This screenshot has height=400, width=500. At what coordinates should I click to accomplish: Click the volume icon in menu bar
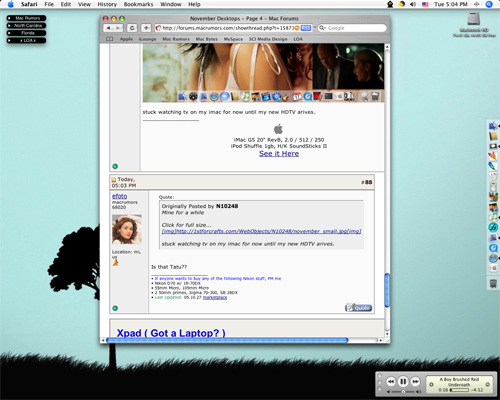[413, 4]
